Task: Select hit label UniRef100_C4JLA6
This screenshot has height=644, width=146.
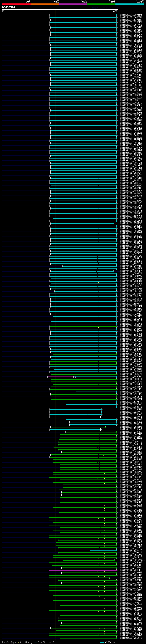Action: [131, 562]
